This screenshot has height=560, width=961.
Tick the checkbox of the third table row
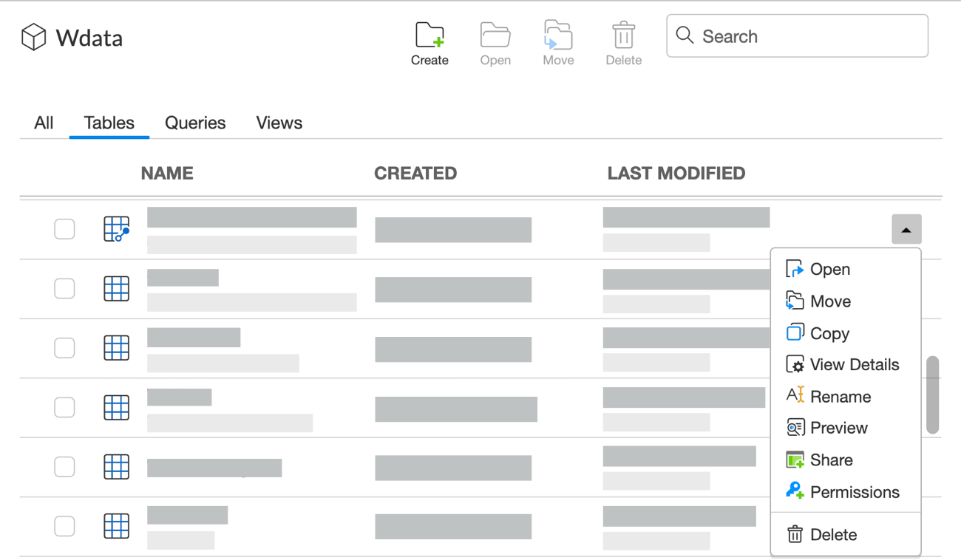click(x=64, y=348)
